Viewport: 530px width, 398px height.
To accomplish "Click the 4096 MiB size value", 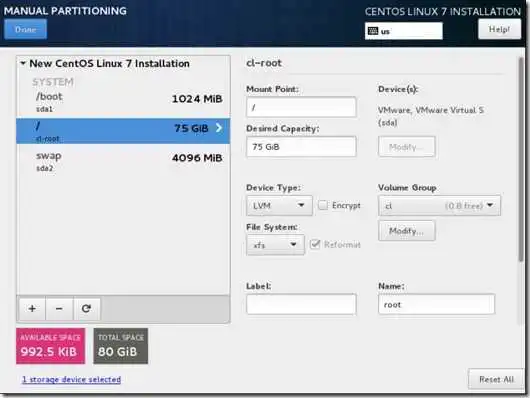I will tap(197, 158).
